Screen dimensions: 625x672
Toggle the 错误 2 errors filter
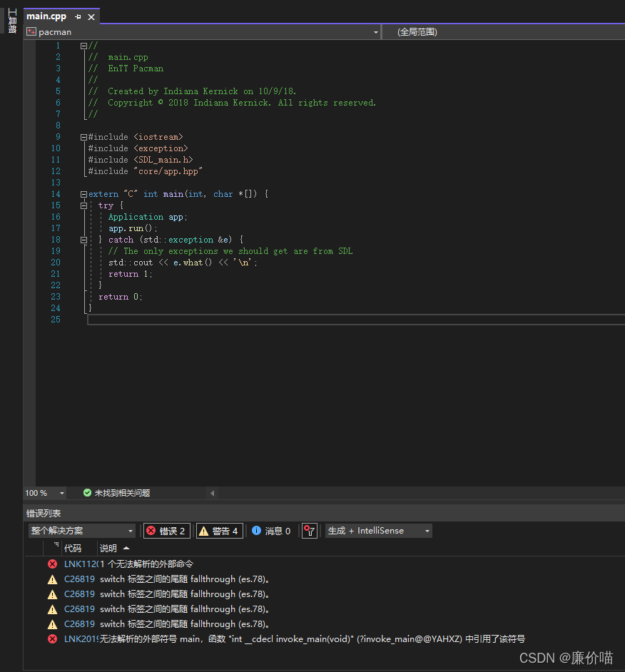(167, 531)
